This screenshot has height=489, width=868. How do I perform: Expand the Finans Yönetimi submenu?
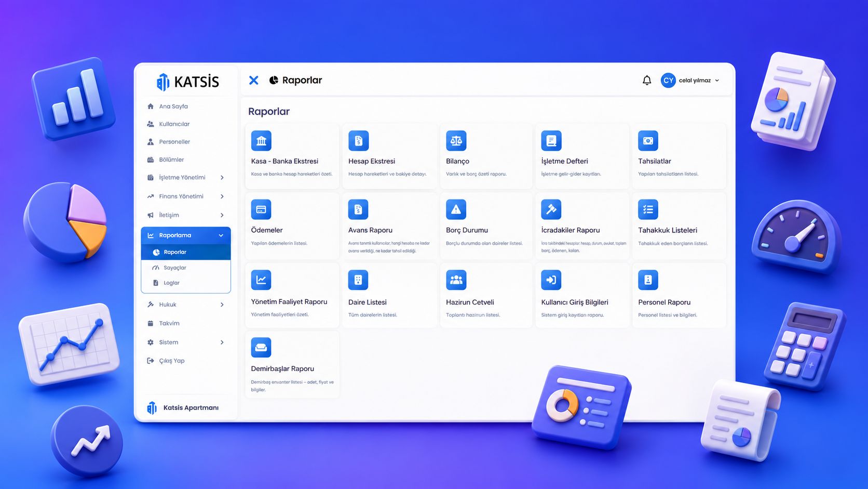(x=186, y=196)
